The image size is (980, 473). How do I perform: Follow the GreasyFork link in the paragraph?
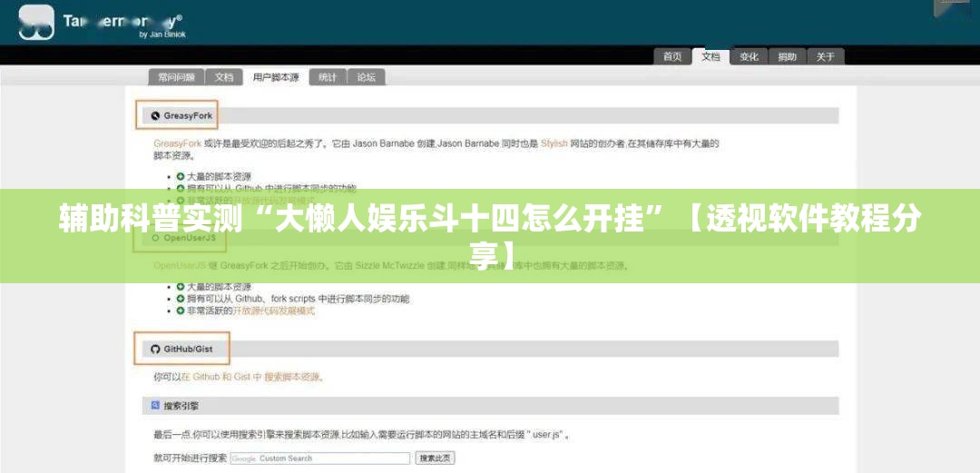(x=178, y=143)
